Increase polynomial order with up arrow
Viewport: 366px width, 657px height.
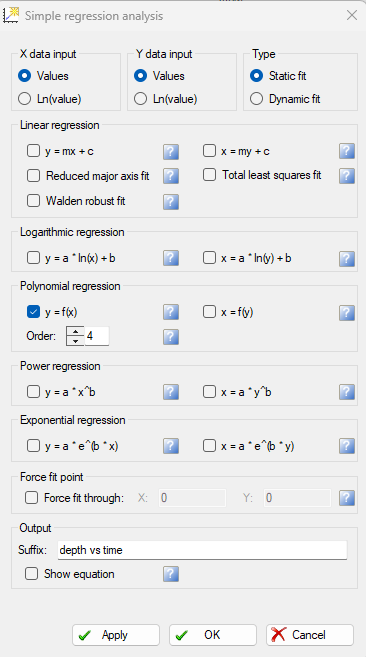(x=75, y=332)
